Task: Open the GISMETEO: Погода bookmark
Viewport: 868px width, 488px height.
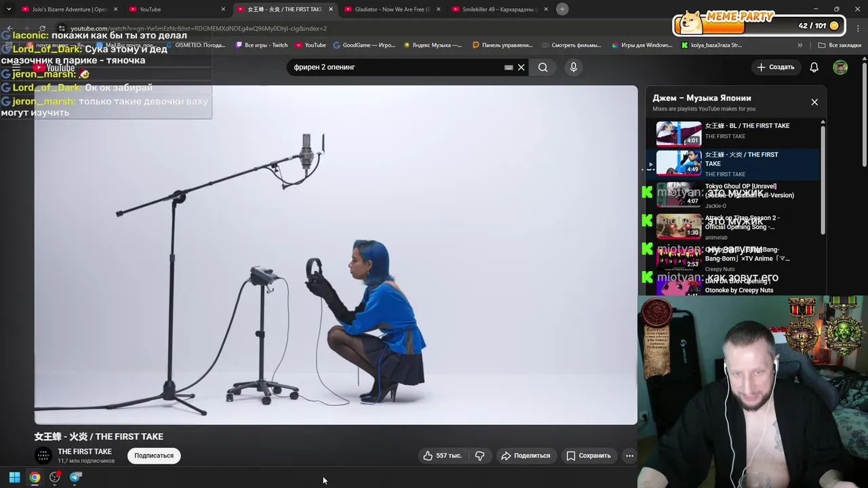Action: pos(195,45)
